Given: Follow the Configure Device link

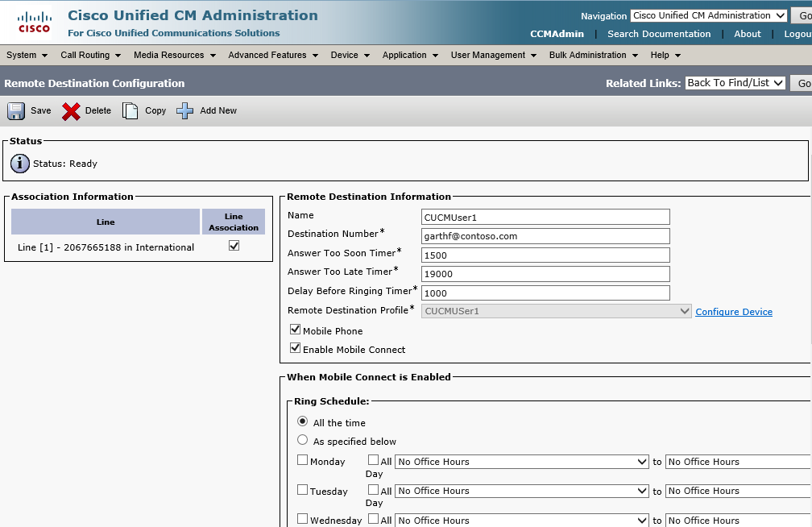Looking at the screenshot, I should pyautogui.click(x=734, y=311).
